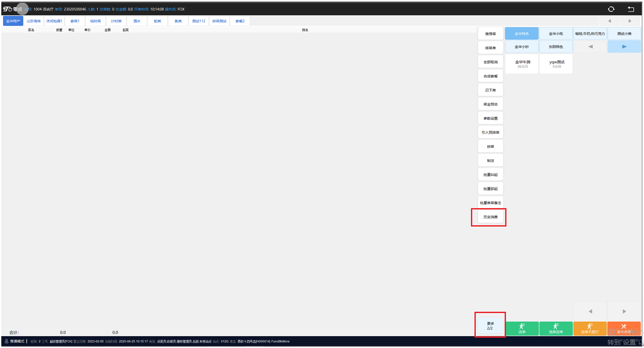This screenshot has width=644, height=348.
Task: Click the 全部取消 button
Action: [490, 62]
